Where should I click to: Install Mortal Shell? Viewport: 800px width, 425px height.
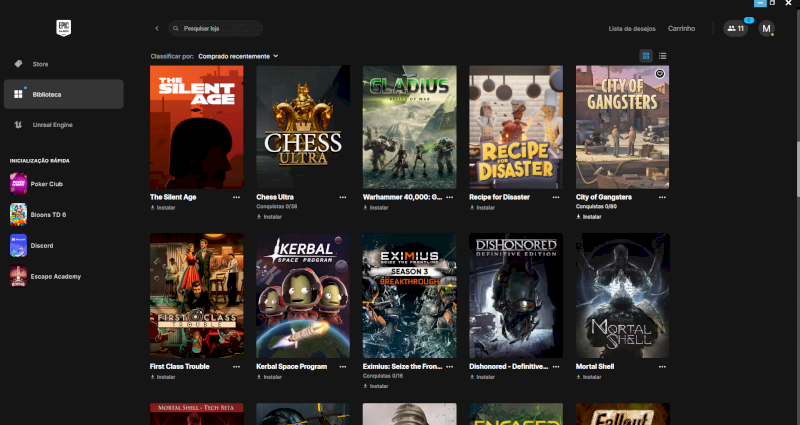click(x=589, y=377)
